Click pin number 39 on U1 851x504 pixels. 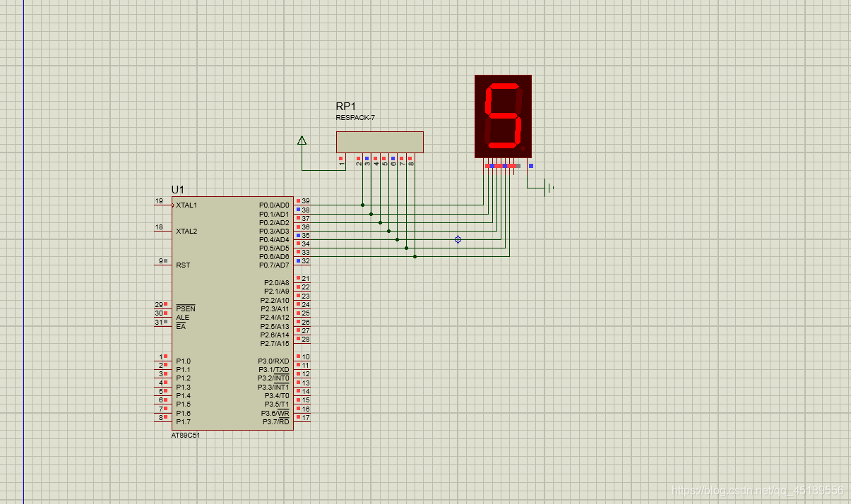[306, 201]
